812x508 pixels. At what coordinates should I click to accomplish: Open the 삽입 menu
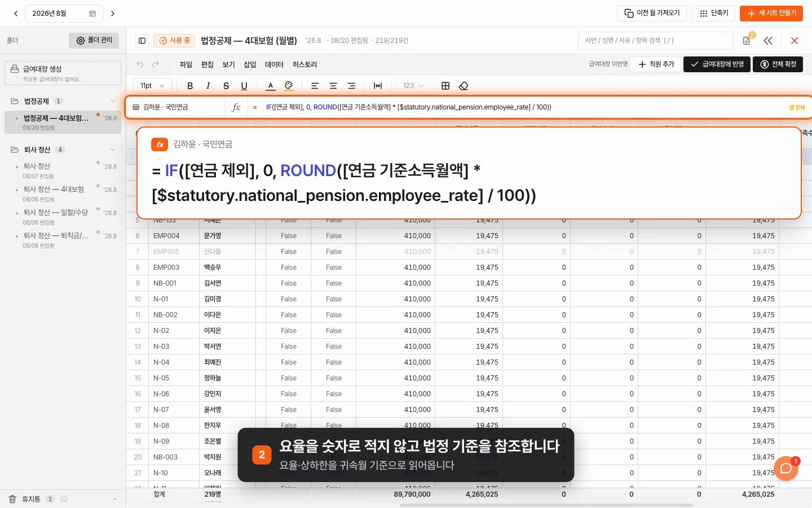coord(250,64)
